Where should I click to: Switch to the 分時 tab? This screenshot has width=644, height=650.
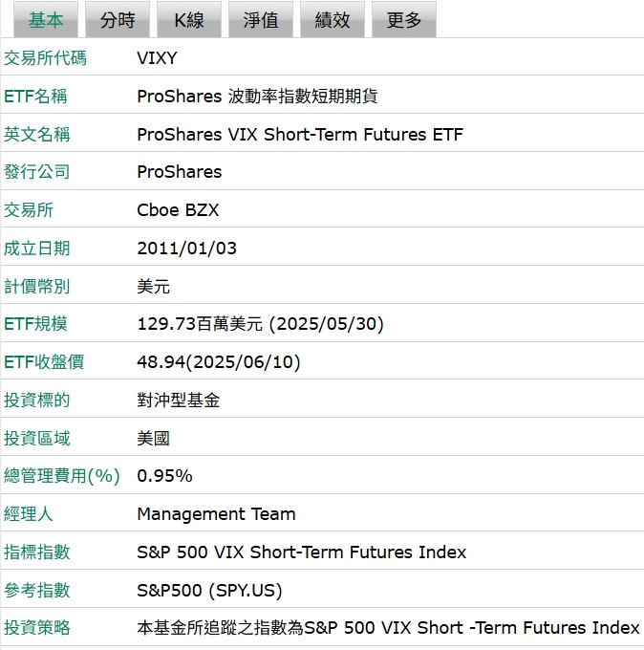tap(118, 19)
